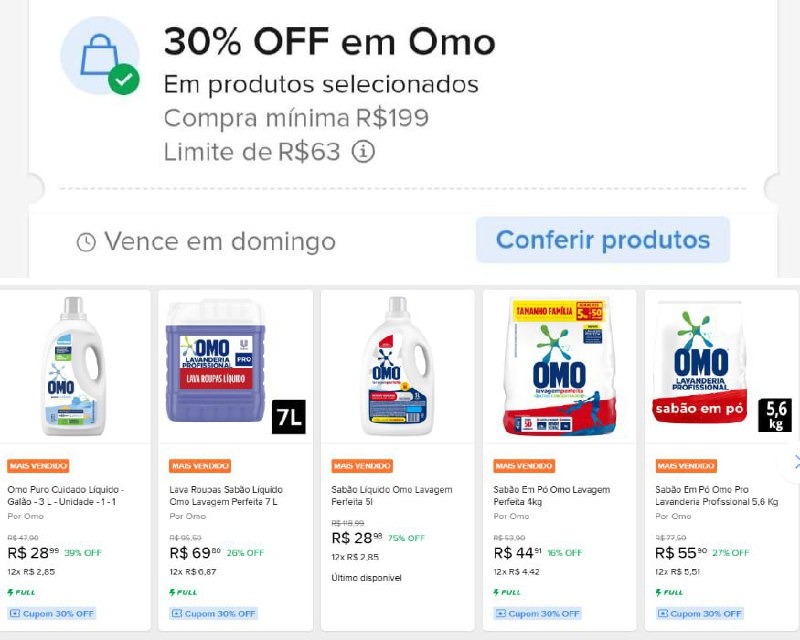Click the shopping bag coupon icon

[x=99, y=56]
